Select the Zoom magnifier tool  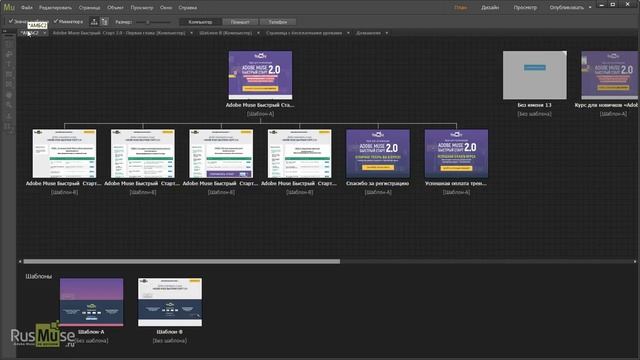click(9, 105)
